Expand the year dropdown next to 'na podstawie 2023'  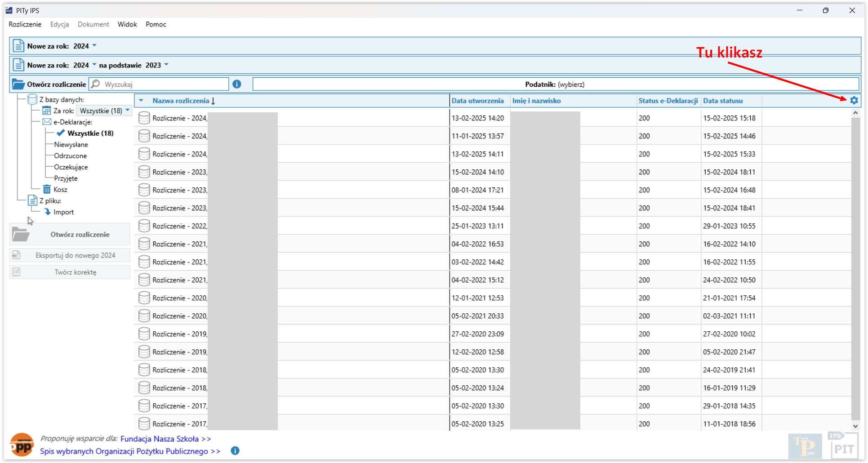pyautogui.click(x=166, y=65)
